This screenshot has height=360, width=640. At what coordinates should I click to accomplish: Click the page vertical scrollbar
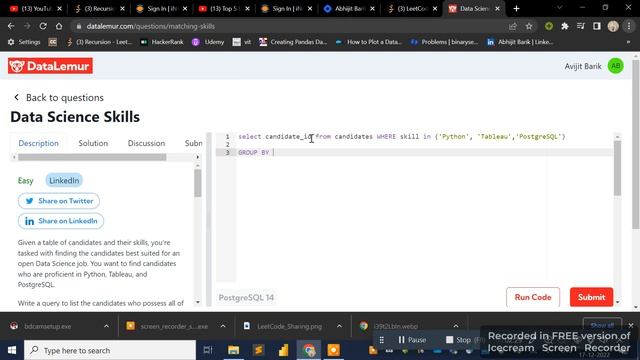(x=636, y=144)
